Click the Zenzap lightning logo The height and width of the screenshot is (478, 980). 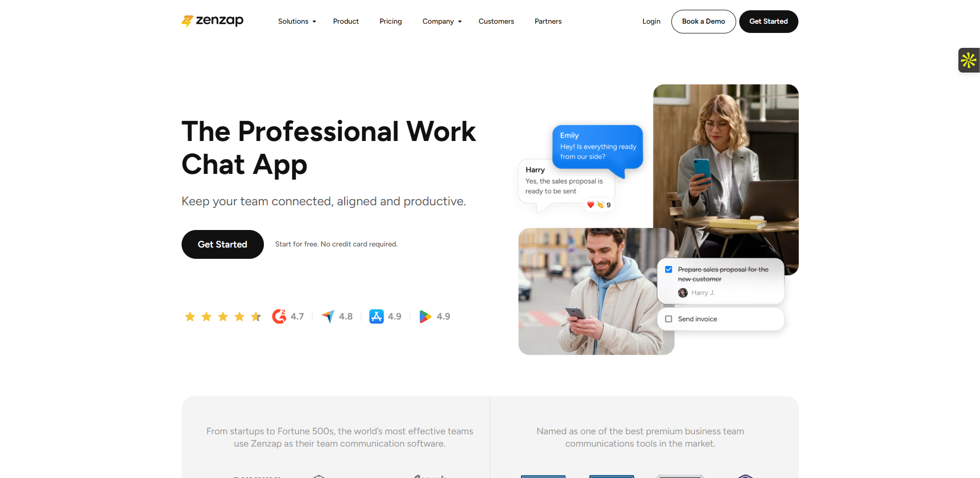pos(187,21)
